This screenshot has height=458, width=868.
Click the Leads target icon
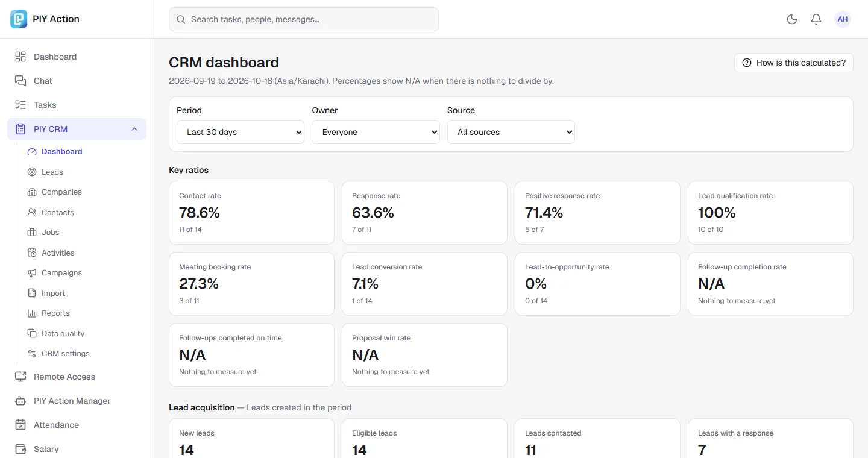pos(32,172)
